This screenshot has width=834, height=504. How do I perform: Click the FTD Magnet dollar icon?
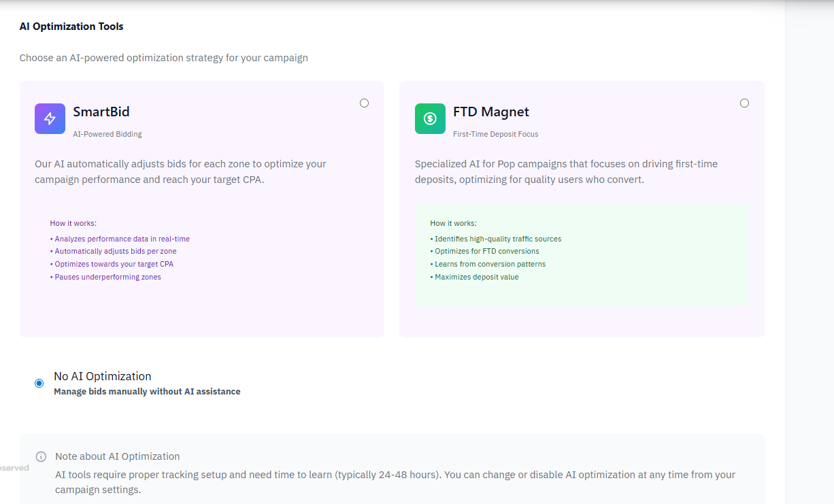[x=430, y=118]
